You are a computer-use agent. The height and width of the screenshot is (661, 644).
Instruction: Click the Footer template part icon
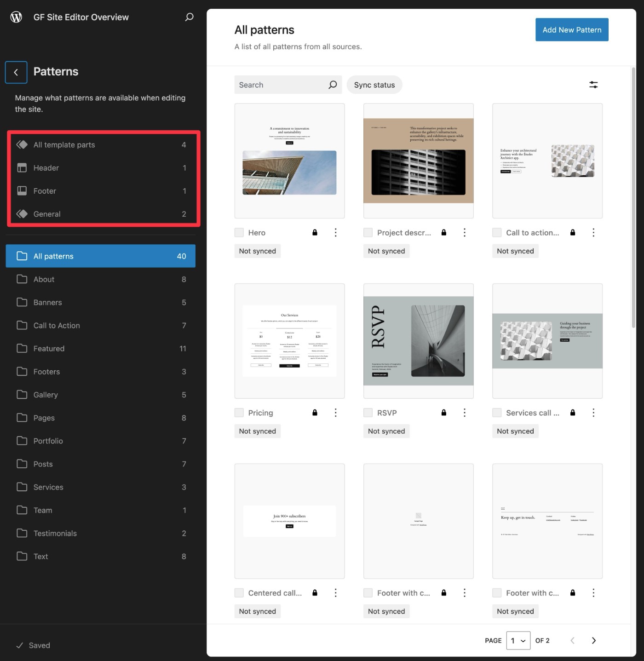pyautogui.click(x=22, y=191)
